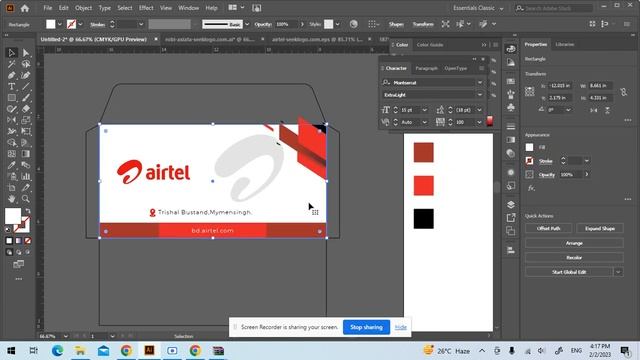Select the Blend tool

[x=26, y=165]
